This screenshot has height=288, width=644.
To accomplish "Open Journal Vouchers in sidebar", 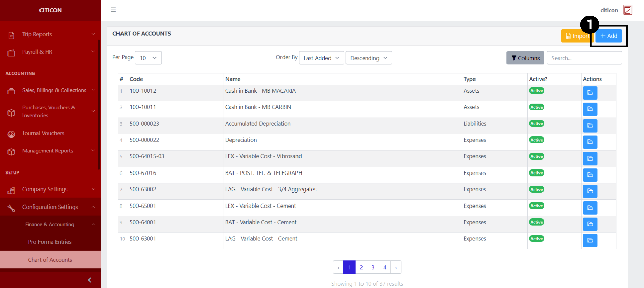I will [x=43, y=133].
